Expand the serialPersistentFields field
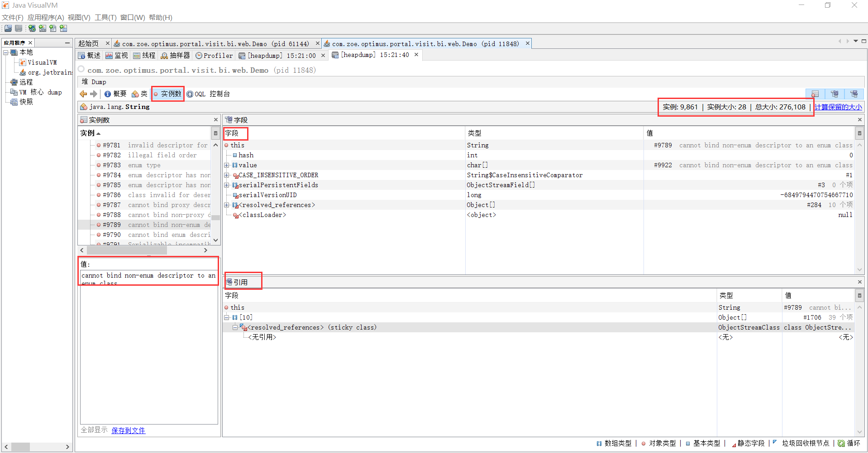Viewport: 868px width, 453px height. coord(227,185)
